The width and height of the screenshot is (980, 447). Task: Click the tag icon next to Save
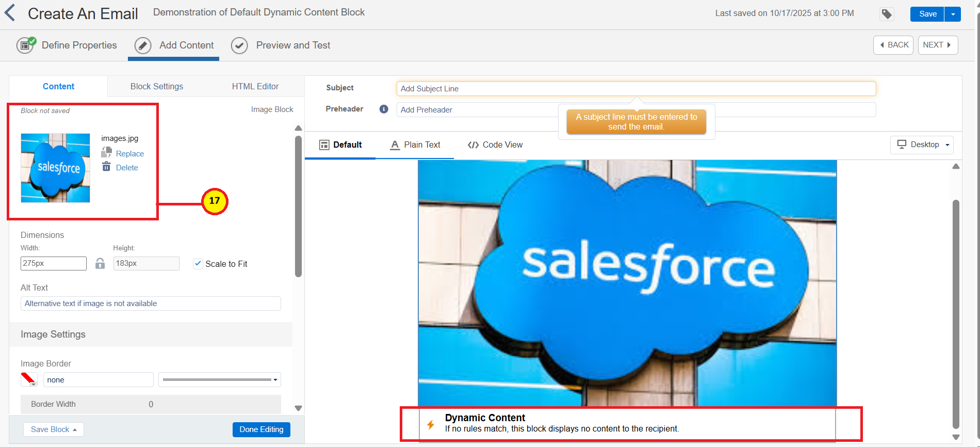887,14
